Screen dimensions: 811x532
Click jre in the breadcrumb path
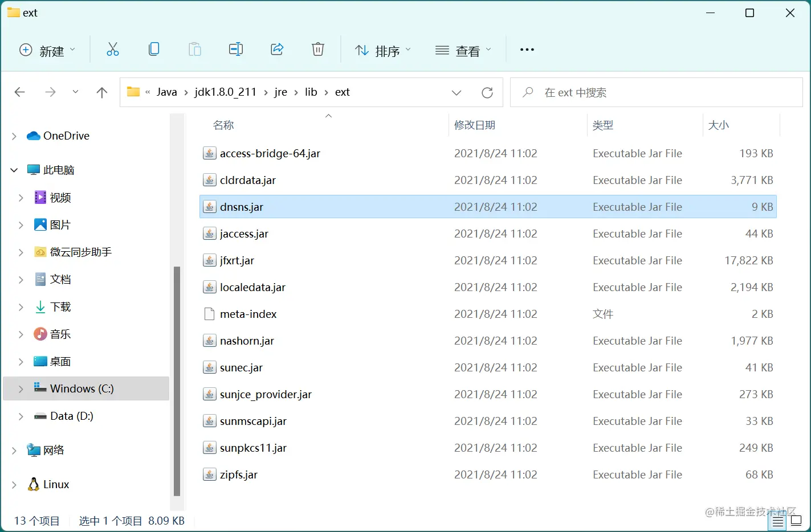coord(281,92)
